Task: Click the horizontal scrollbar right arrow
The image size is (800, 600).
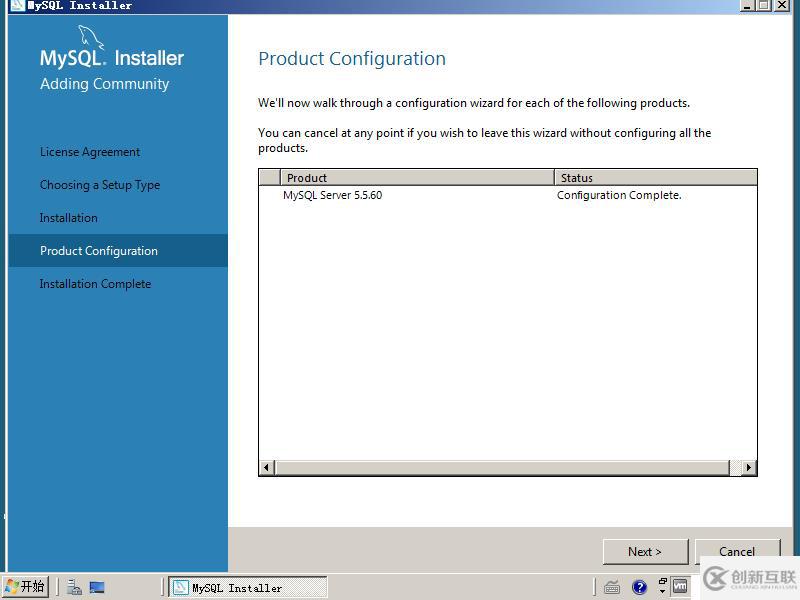Action: (748, 467)
